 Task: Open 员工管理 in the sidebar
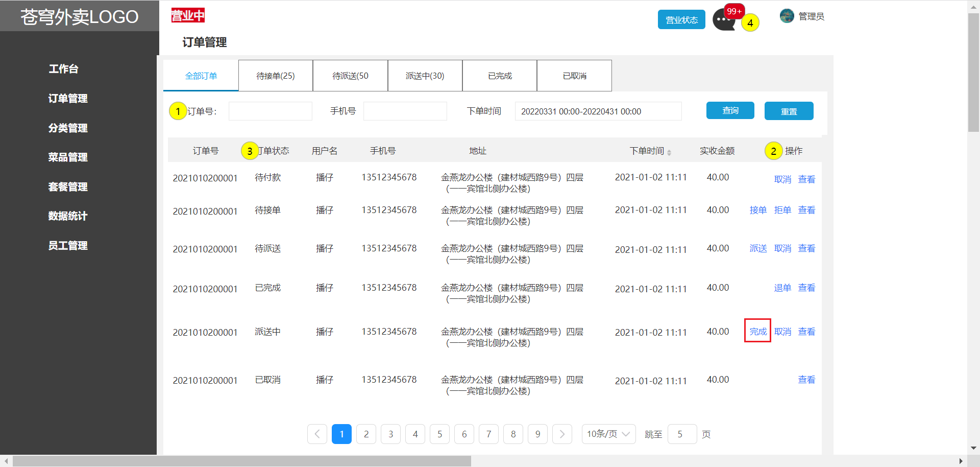click(68, 246)
